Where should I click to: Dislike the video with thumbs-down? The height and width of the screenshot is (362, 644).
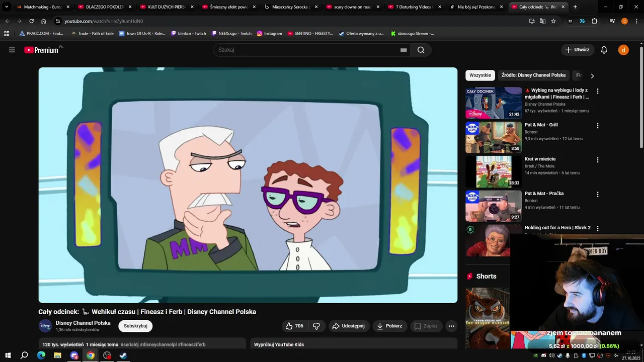click(x=316, y=326)
